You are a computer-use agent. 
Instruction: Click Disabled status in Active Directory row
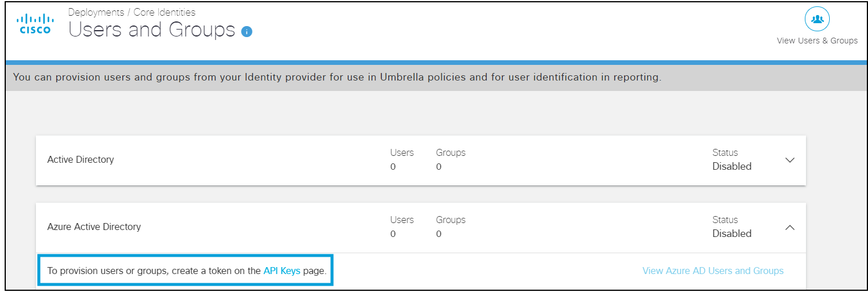[732, 166]
